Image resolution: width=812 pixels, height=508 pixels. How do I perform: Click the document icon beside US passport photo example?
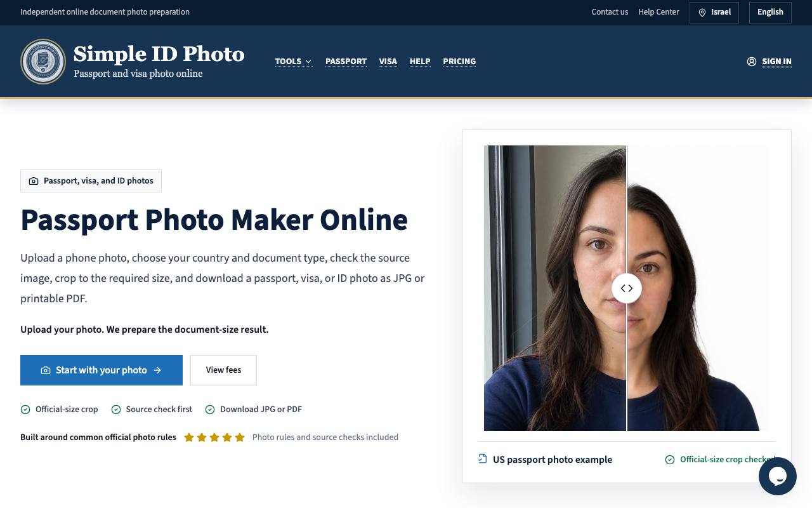coord(483,459)
